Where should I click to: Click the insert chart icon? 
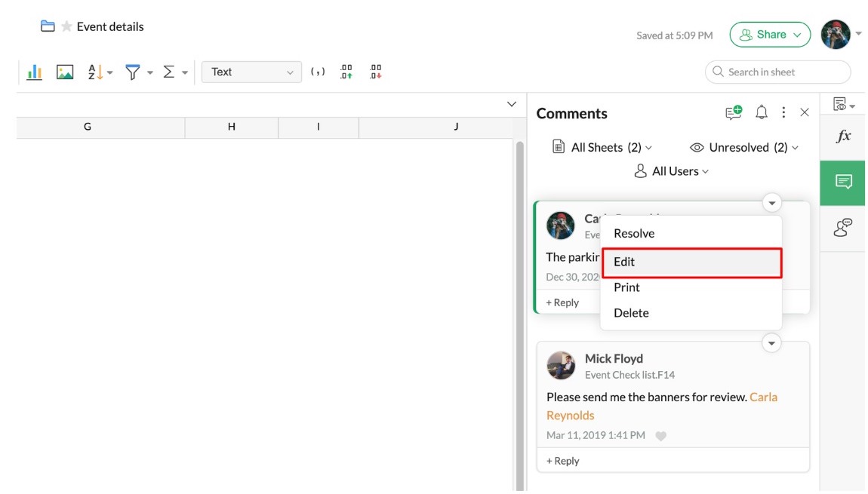[x=34, y=72]
